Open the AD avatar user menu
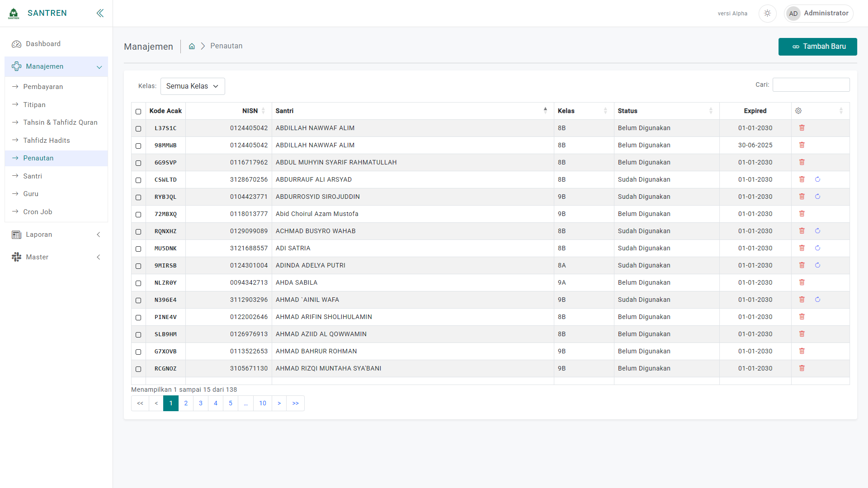 (793, 14)
